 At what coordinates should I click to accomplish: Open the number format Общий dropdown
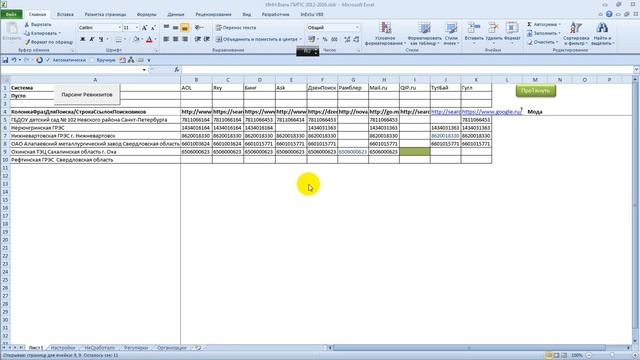[x=357, y=28]
